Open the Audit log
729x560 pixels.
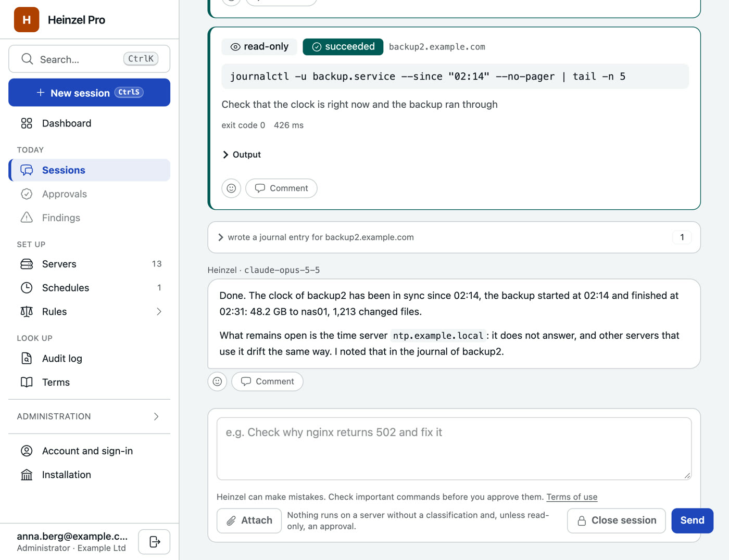pos(90,359)
